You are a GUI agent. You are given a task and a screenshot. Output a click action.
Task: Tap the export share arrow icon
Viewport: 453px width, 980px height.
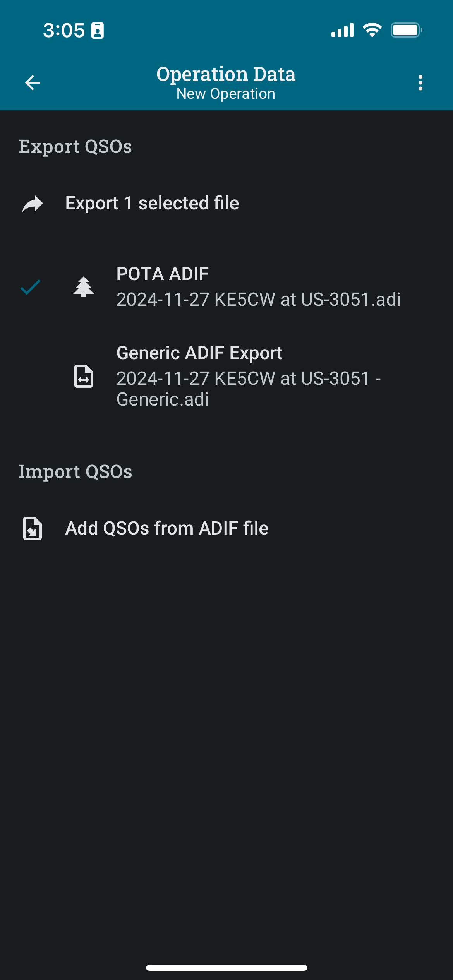[33, 204]
